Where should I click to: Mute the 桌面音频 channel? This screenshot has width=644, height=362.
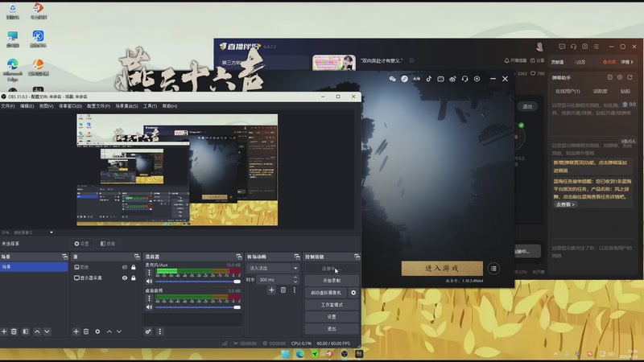[x=149, y=307]
